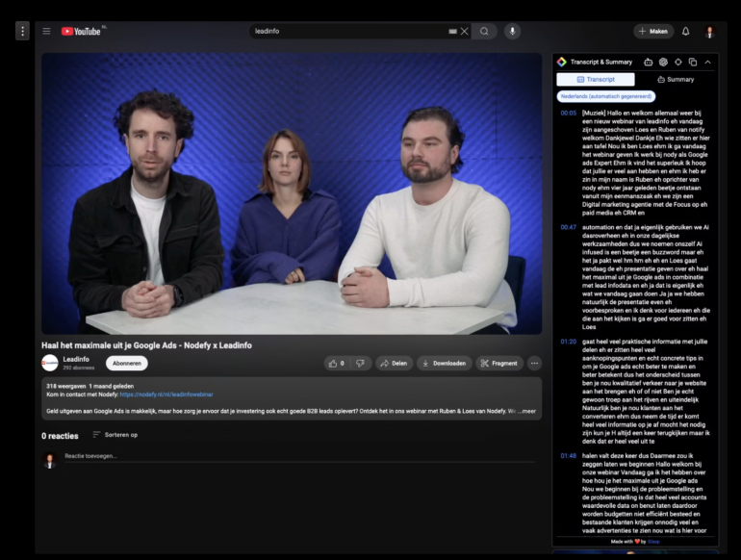Click your avatar beside the comment field
The image size is (741, 560).
click(x=50, y=460)
